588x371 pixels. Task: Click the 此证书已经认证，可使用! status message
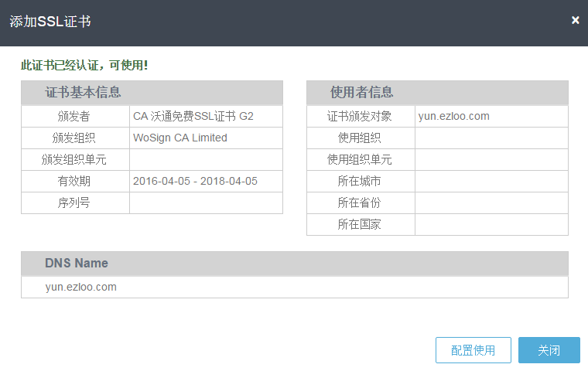(84, 65)
